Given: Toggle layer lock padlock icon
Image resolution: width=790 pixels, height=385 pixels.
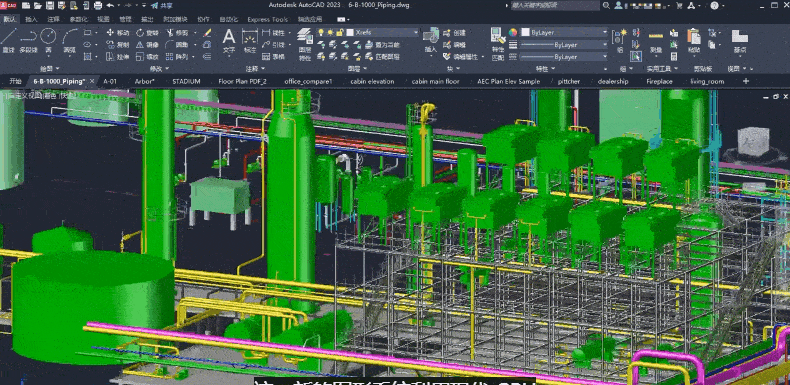Looking at the screenshot, I should point(340,32).
